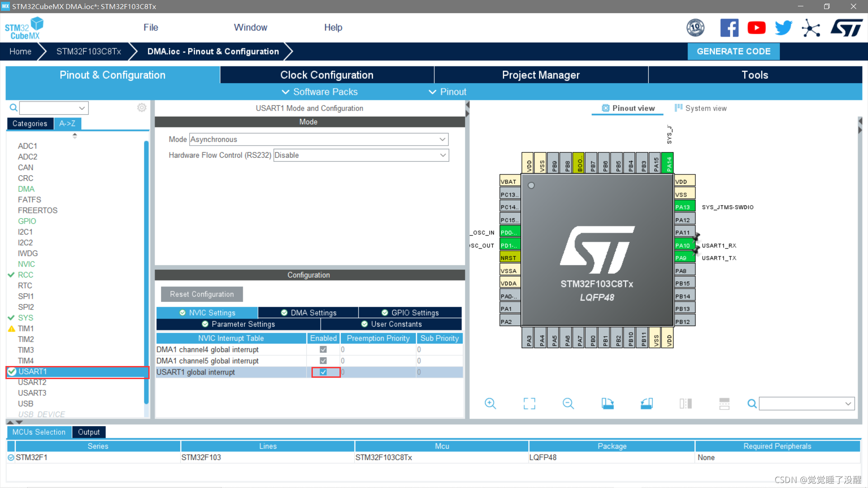
Task: Disable USART1 global interrupt checkbox
Action: click(323, 372)
